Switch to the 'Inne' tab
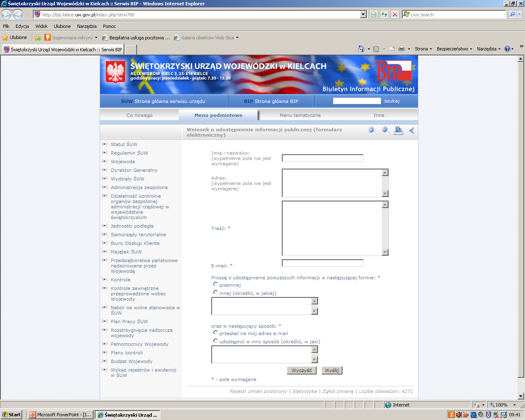The height and width of the screenshot is (420, 525). tap(379, 115)
